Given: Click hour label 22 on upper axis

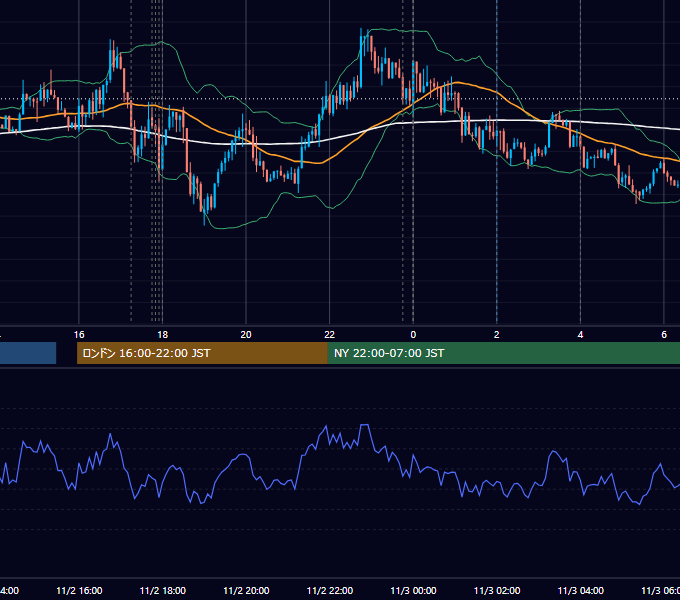Looking at the screenshot, I should (330, 335).
